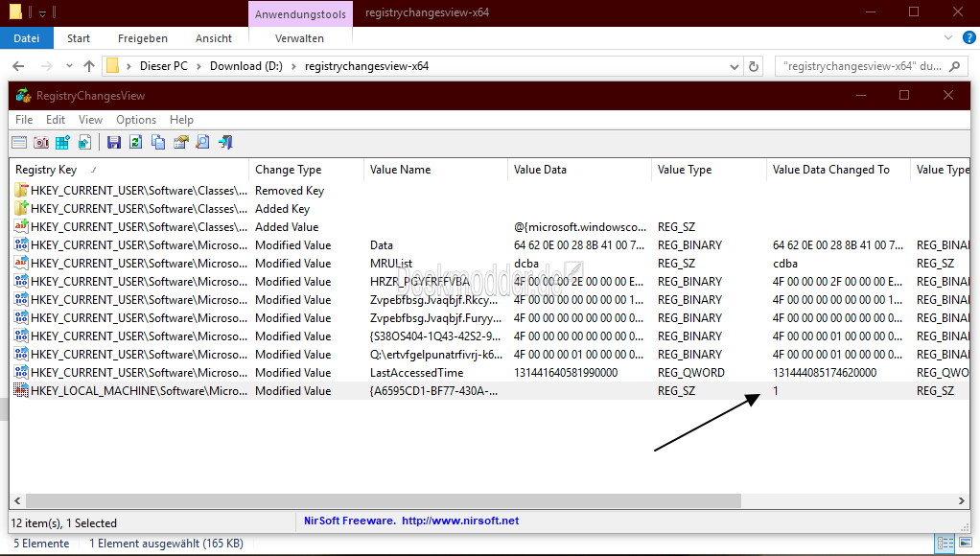The width and height of the screenshot is (980, 556).
Task: Click the horizontal scrollbar left arrow
Action: click(x=17, y=500)
